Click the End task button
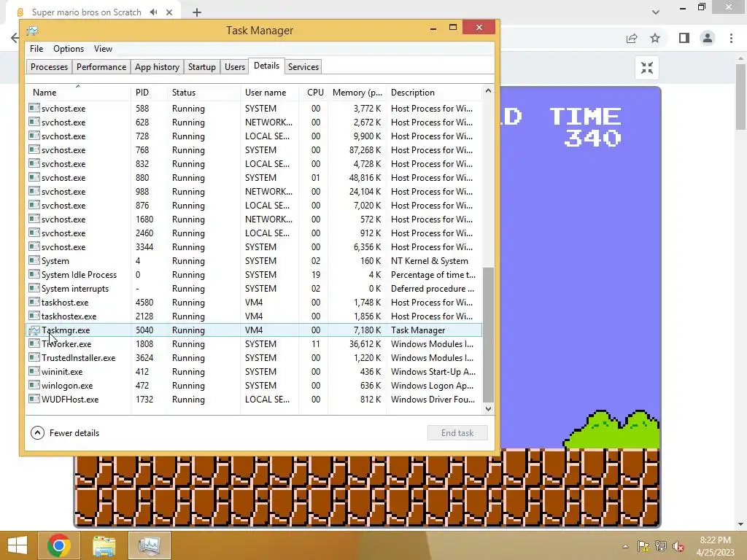The width and height of the screenshot is (747, 560). (x=457, y=433)
